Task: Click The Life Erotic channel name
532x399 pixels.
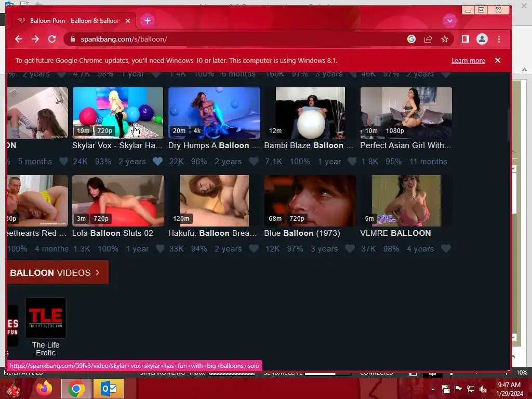Action: click(x=46, y=349)
